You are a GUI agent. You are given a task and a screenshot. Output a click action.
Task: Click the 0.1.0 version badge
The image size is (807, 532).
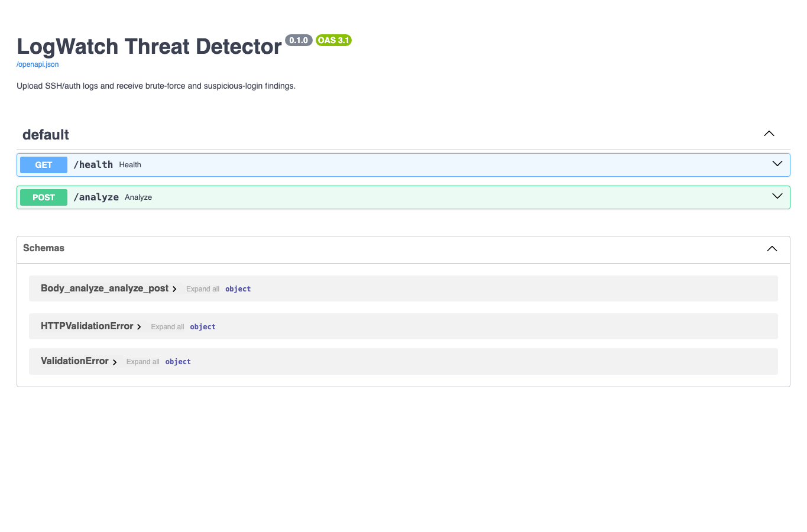pos(299,40)
